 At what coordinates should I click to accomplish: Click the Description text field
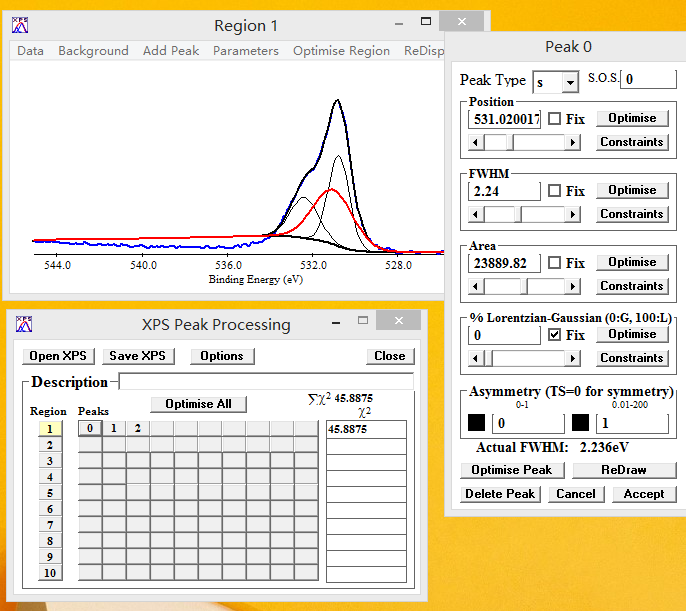266,381
